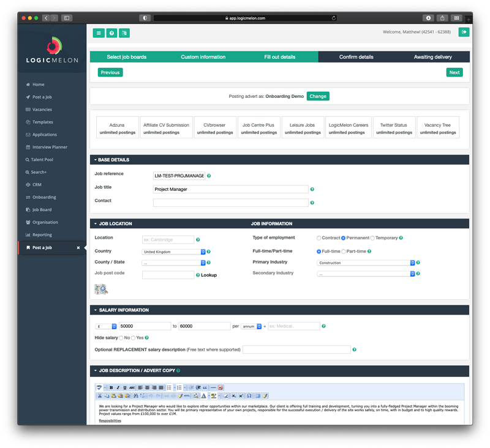Click the green log out icon
Screen dimensions: 490x448
click(x=464, y=32)
